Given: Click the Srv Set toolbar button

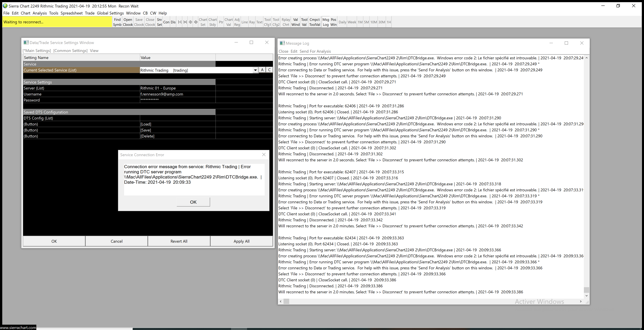Looking at the screenshot, I should pyautogui.click(x=159, y=22).
